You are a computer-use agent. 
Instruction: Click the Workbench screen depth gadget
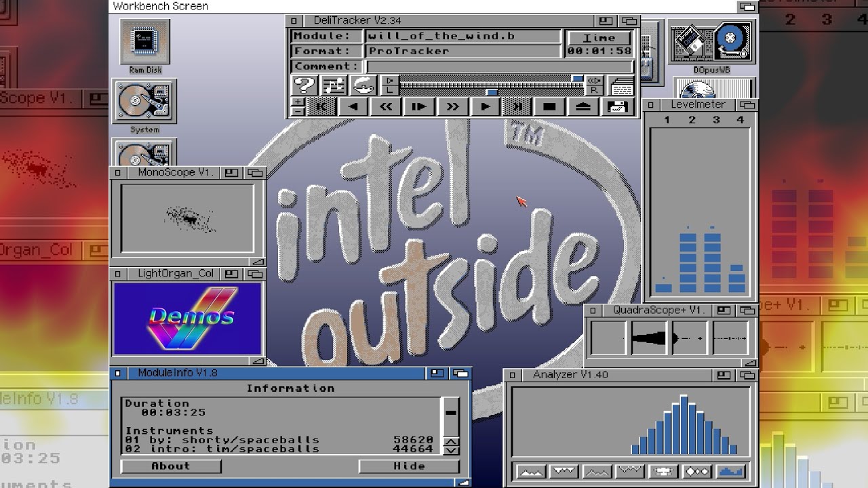point(747,6)
